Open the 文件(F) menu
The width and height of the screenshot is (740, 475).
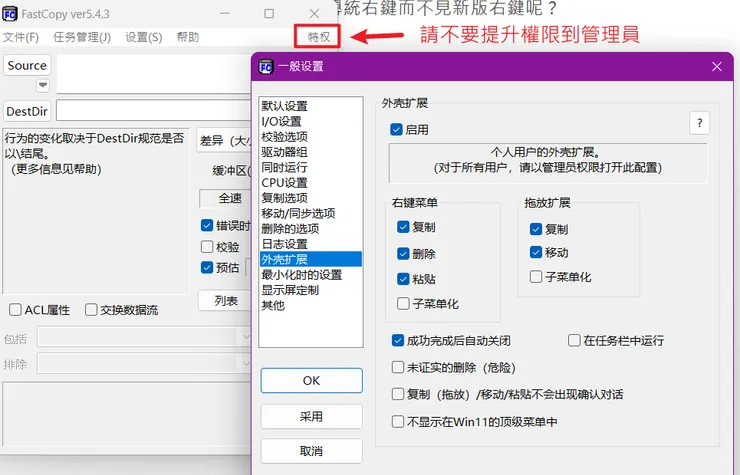[x=21, y=37]
